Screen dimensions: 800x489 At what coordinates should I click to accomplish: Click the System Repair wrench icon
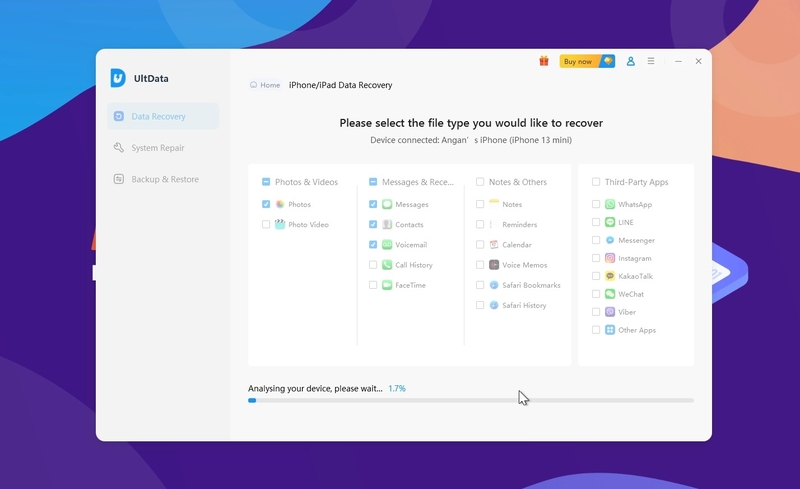pos(119,148)
